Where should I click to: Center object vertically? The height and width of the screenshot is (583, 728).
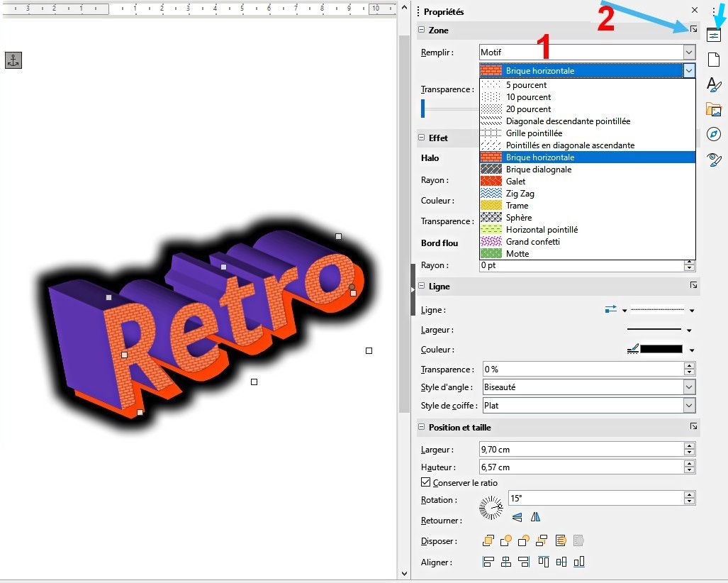tap(561, 562)
